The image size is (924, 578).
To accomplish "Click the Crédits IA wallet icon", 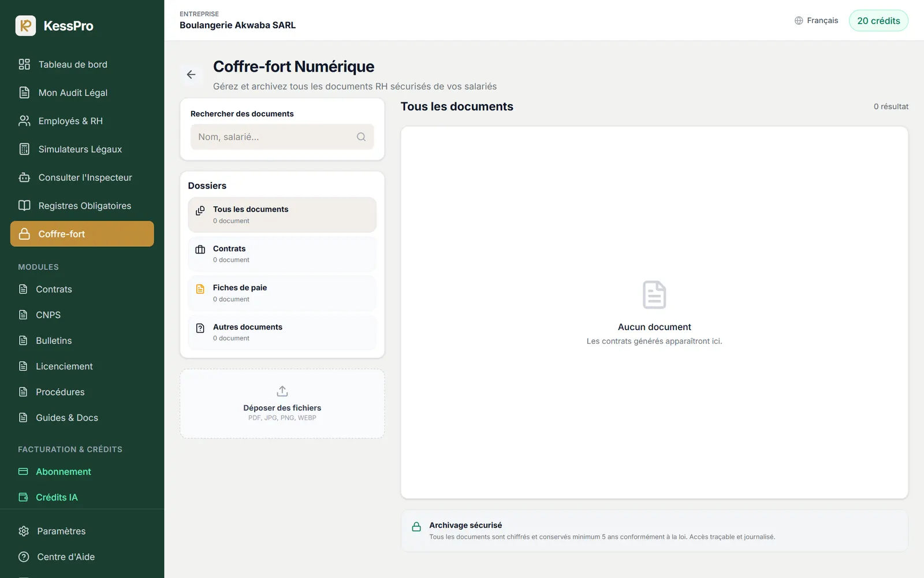I will (23, 497).
